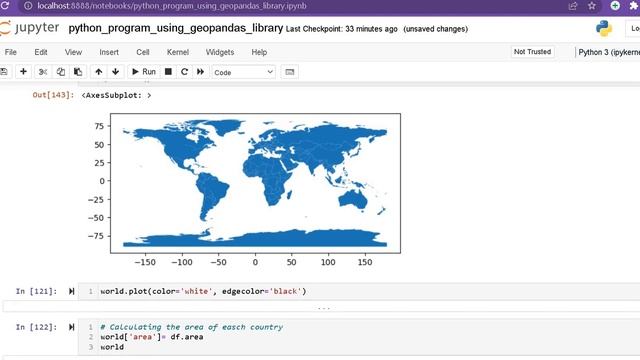
Task: Open the command palette keyboard icon
Action: tap(289, 72)
